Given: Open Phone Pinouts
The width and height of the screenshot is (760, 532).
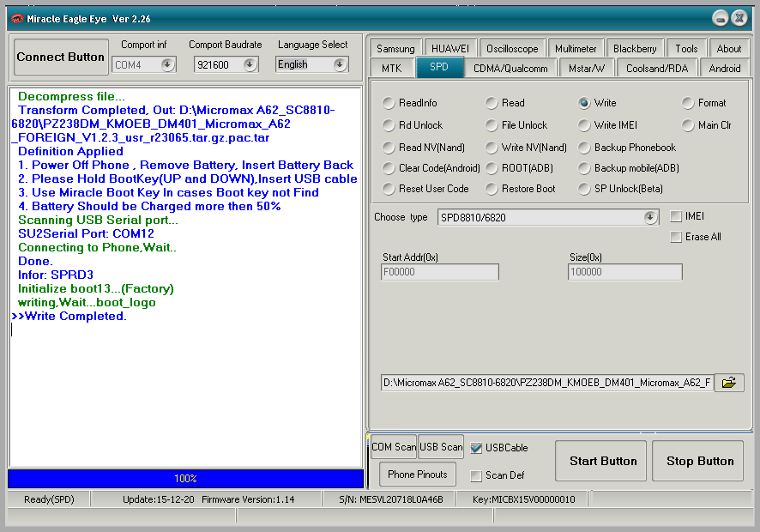Looking at the screenshot, I should point(418,475).
